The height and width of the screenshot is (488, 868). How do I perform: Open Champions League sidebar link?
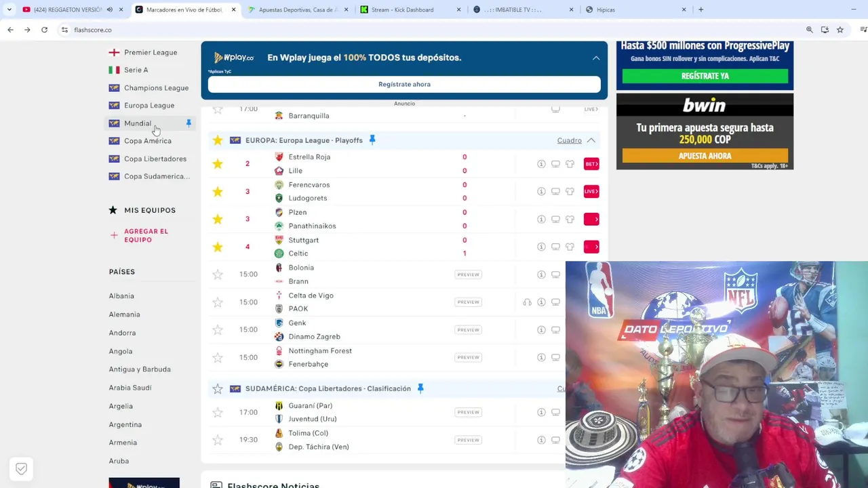click(156, 87)
